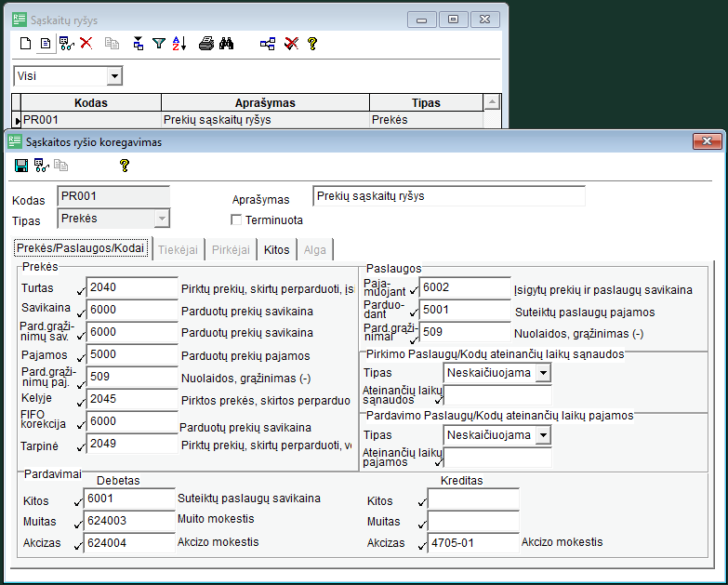Expand the Tipas dropdown under Pardavimo Paslaugų
The image size is (728, 585).
click(543, 435)
